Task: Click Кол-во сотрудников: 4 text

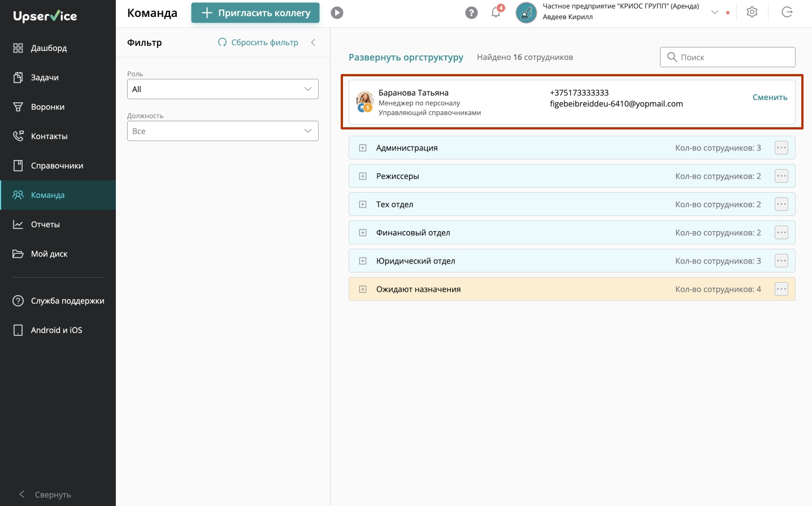Action: (x=718, y=289)
